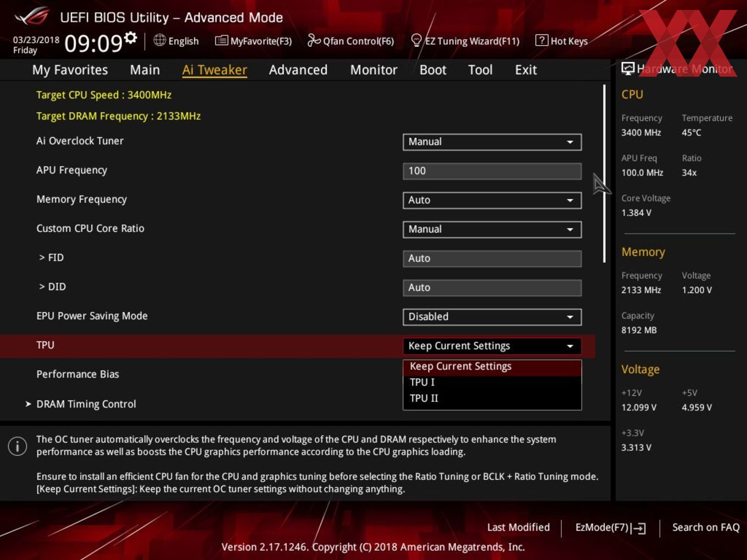Open the My Favorites tab
The width and height of the screenshot is (747, 560).
click(70, 70)
